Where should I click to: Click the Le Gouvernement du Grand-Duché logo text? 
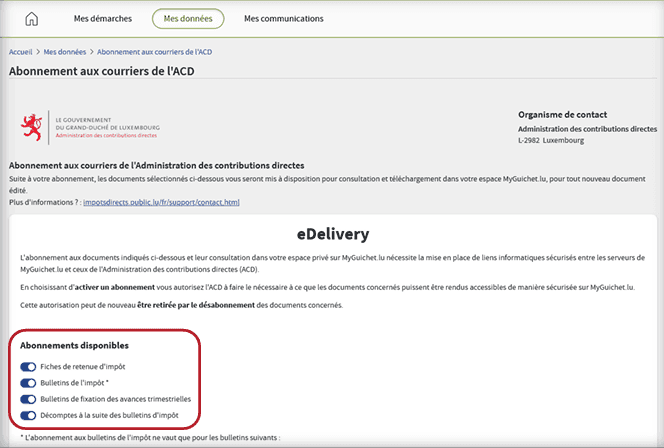[x=107, y=126]
